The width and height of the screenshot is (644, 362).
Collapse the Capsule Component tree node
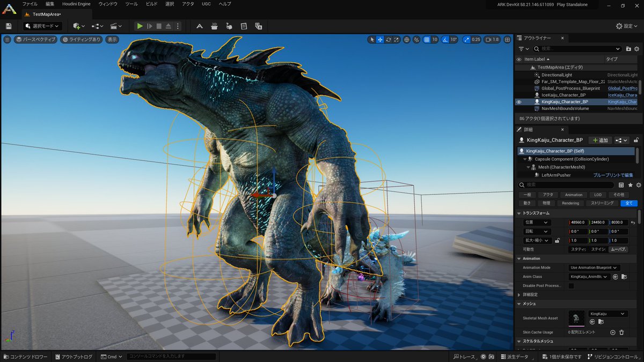pos(524,159)
